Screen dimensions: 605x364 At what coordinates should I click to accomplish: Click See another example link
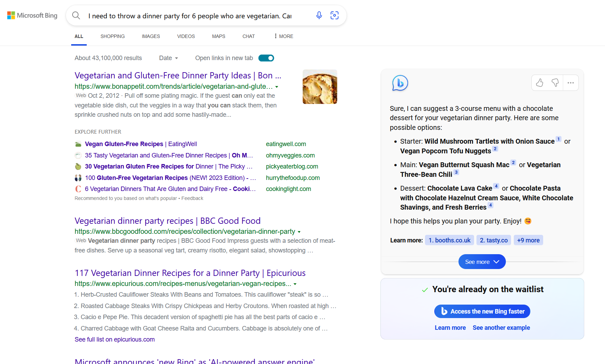pyautogui.click(x=501, y=328)
